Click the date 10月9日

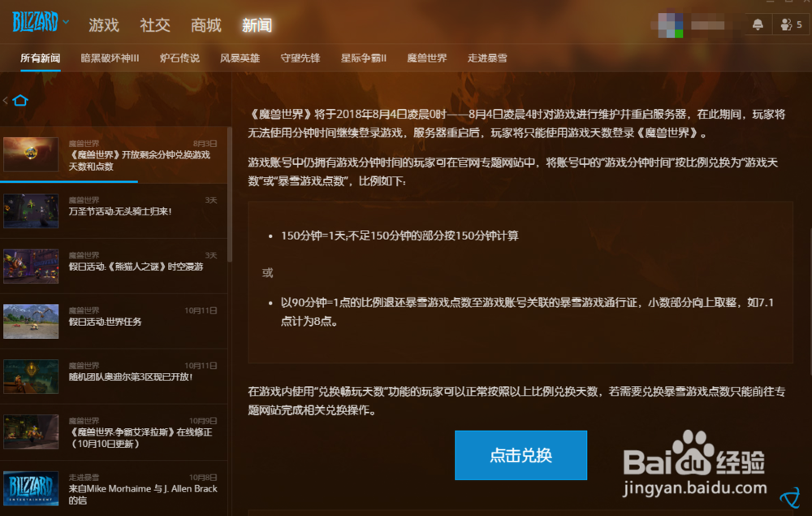pos(202,421)
